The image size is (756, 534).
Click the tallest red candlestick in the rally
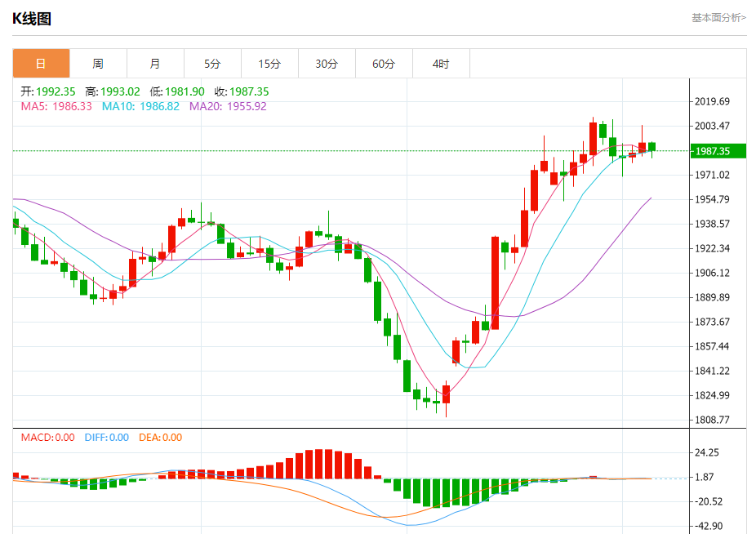pyautogui.click(x=496, y=283)
